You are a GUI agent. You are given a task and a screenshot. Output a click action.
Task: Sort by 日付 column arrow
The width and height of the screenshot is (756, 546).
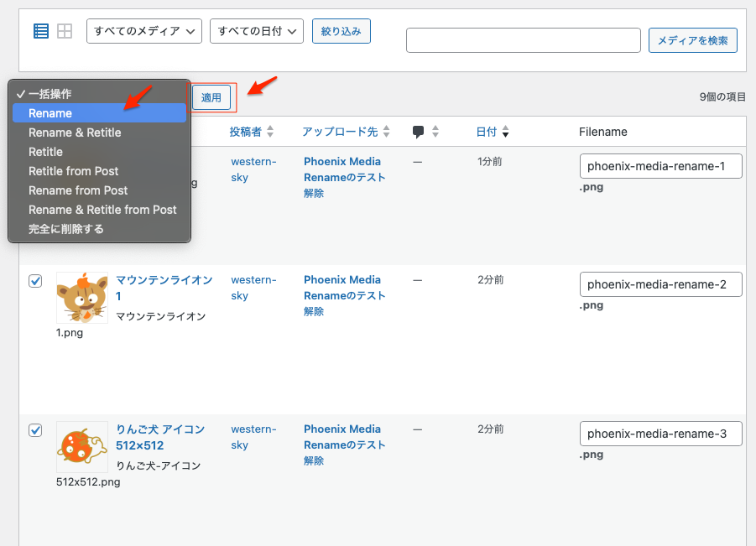coord(505,133)
